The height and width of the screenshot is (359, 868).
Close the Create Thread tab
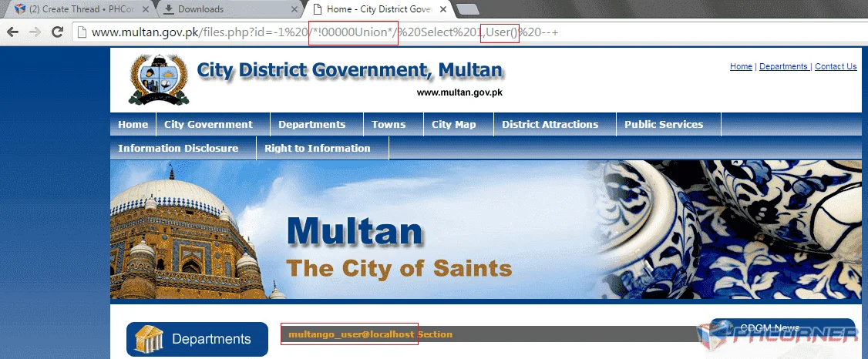pyautogui.click(x=146, y=8)
